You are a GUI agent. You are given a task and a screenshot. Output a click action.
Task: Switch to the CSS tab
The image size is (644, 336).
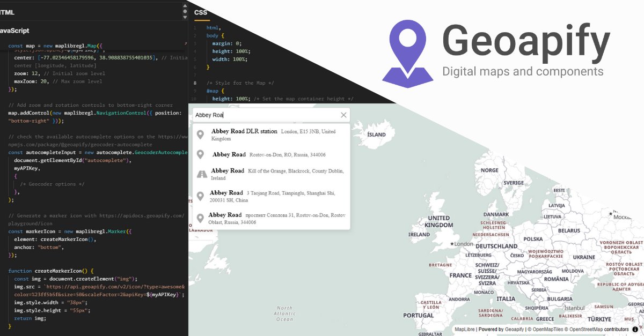coord(201,12)
